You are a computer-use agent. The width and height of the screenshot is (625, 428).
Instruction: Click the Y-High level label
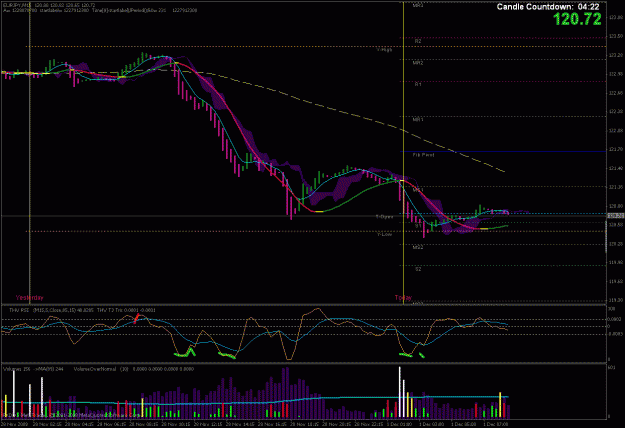click(385, 50)
